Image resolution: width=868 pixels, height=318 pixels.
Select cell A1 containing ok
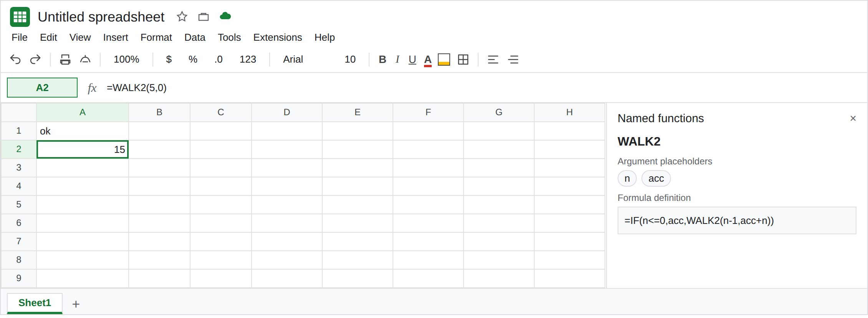coord(83,131)
